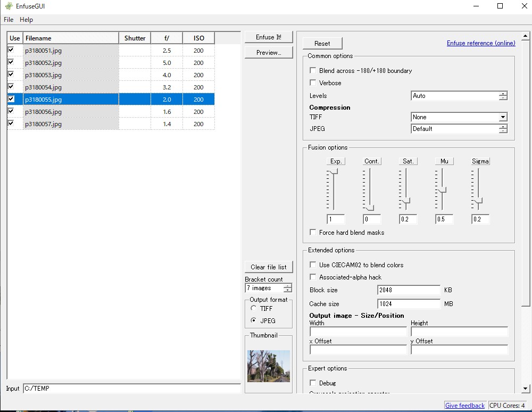Enable the Debug checkbox
The width and height of the screenshot is (532, 412).
[x=313, y=383]
